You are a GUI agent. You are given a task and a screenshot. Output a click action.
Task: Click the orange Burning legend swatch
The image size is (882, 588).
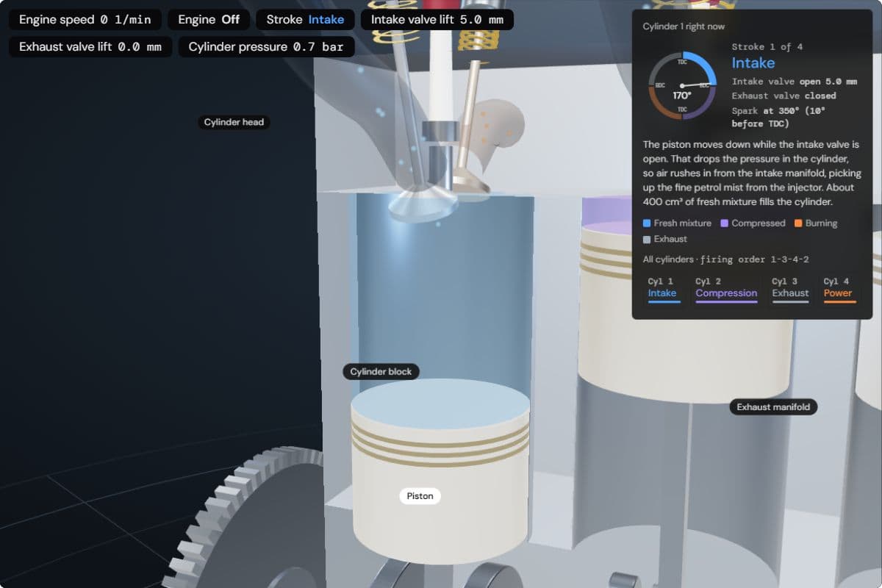(798, 223)
